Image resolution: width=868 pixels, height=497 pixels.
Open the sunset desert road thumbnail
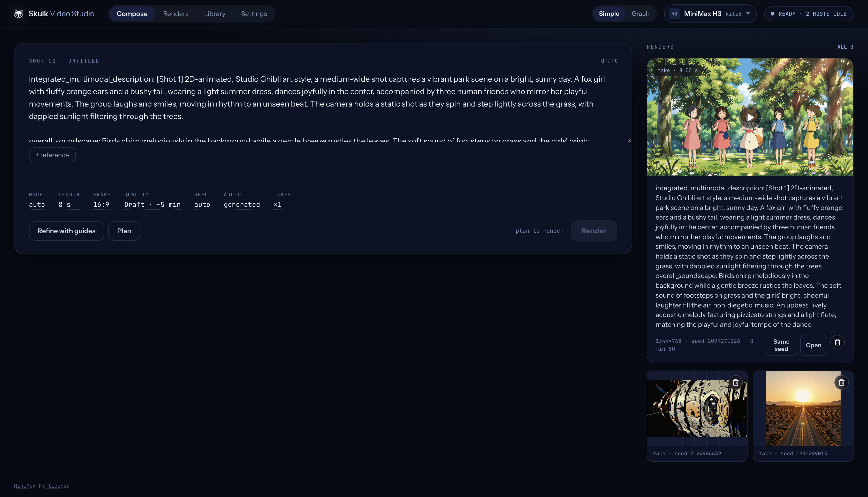pyautogui.click(x=803, y=408)
